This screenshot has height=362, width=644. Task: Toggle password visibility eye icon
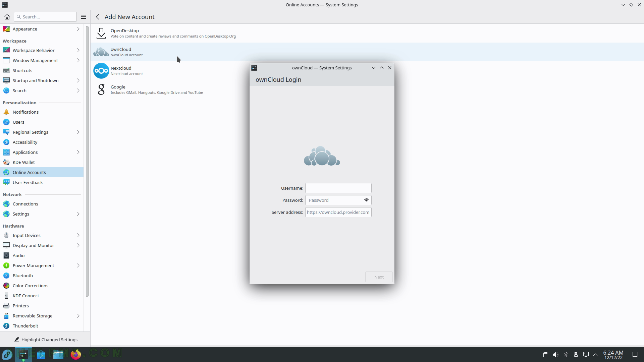[366, 200]
